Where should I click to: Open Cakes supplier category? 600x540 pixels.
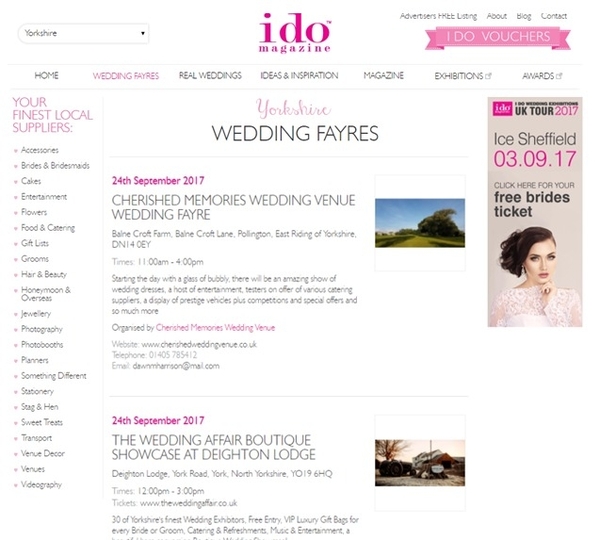coord(31,181)
